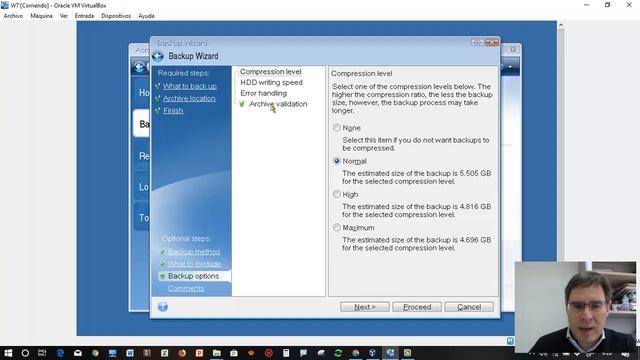The width and height of the screenshot is (640, 360).
Task: Click the Next > button
Action: pyautogui.click(x=365, y=307)
